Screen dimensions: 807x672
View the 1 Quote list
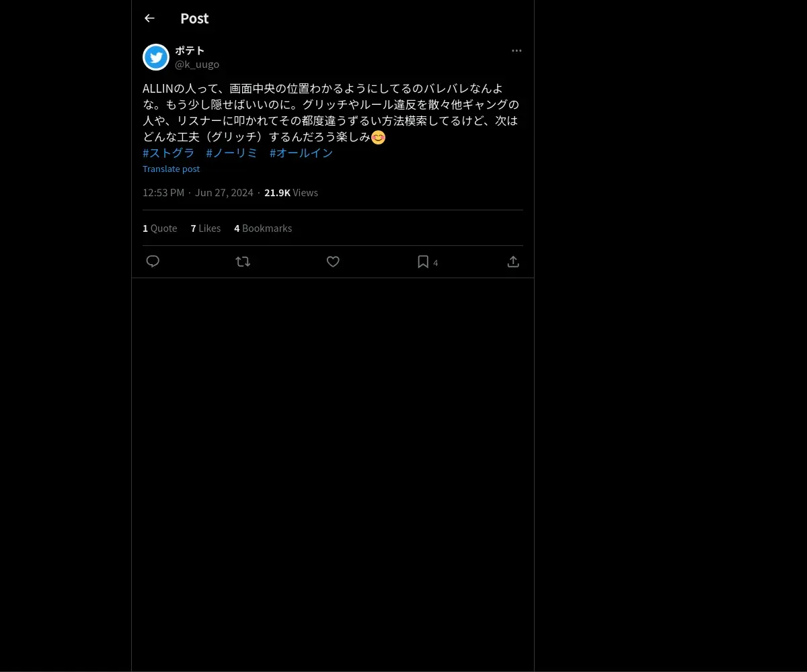pos(160,228)
